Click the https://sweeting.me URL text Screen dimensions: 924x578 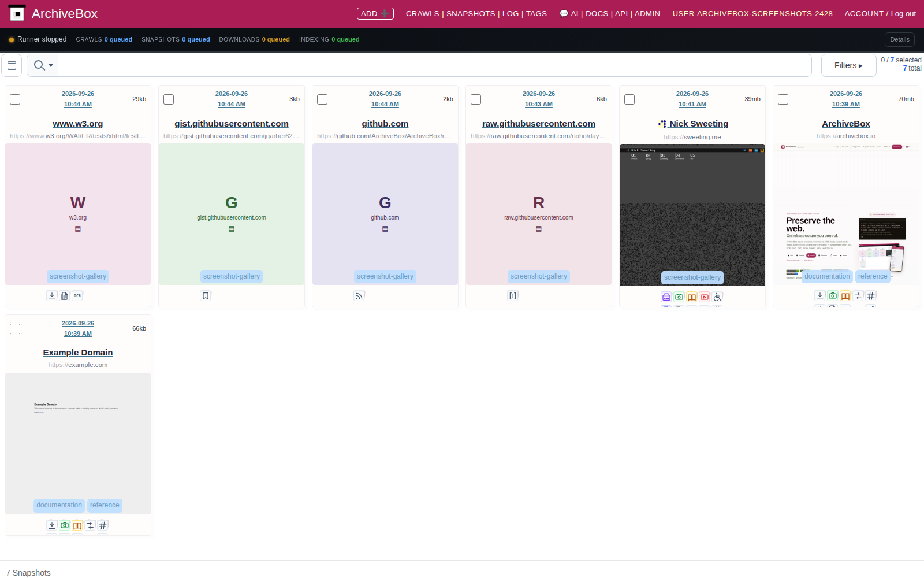692,137
